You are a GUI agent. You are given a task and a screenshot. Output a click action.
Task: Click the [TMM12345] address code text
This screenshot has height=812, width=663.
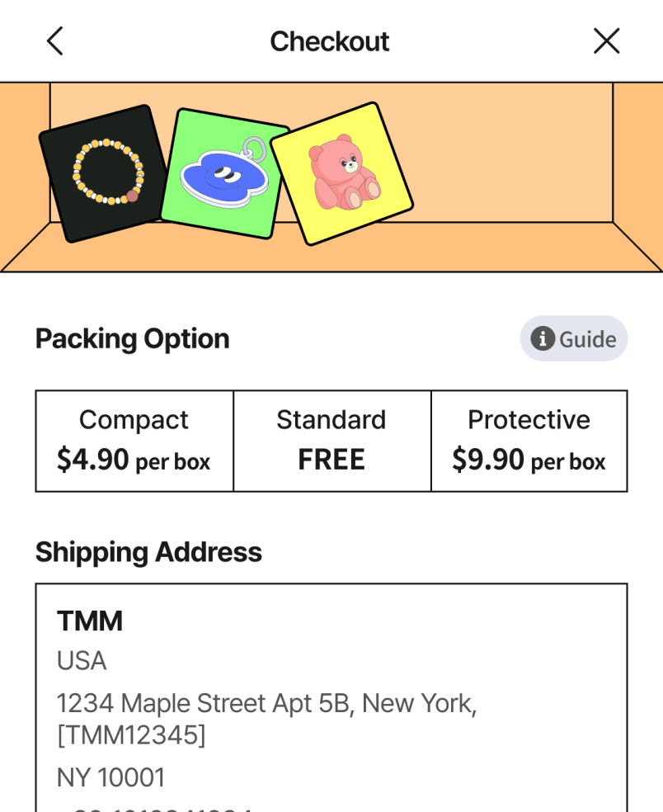click(x=131, y=734)
